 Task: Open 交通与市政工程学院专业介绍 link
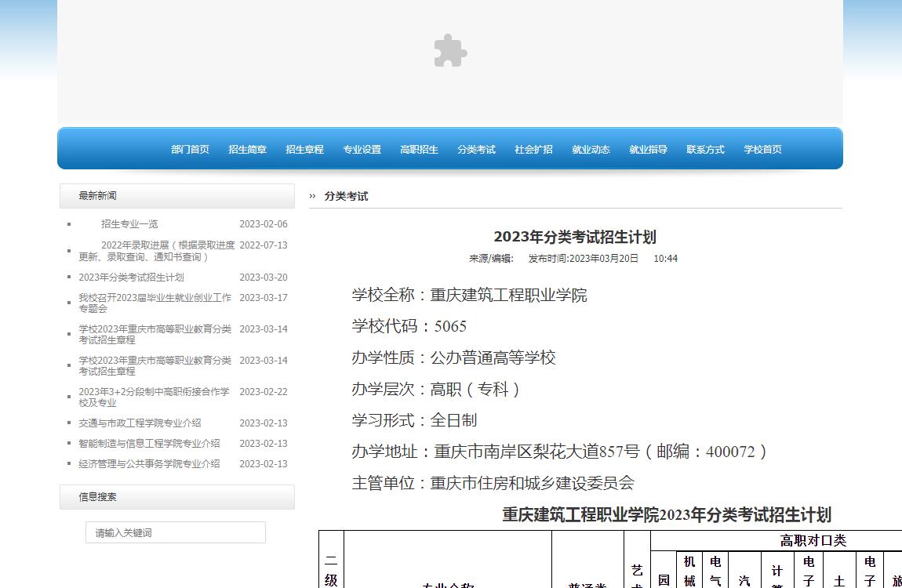tap(140, 423)
